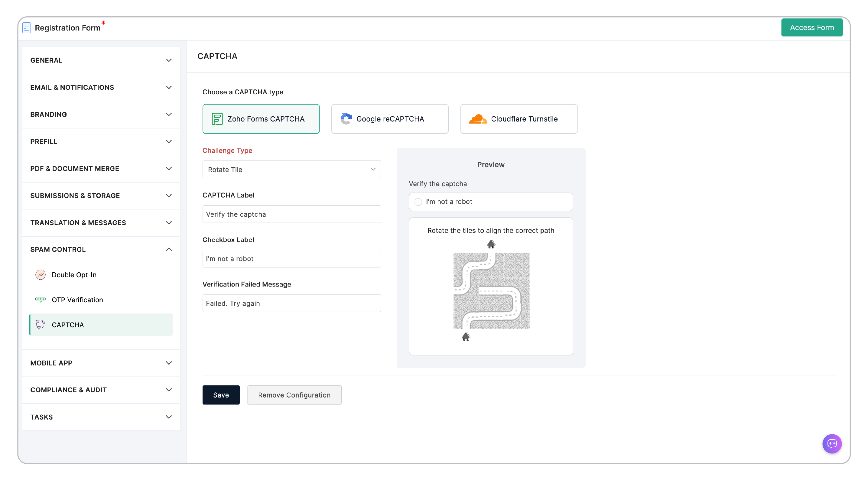Screen dimensions: 868x480
Task: Choose Google reCAPTCHA type
Action: pos(390,119)
